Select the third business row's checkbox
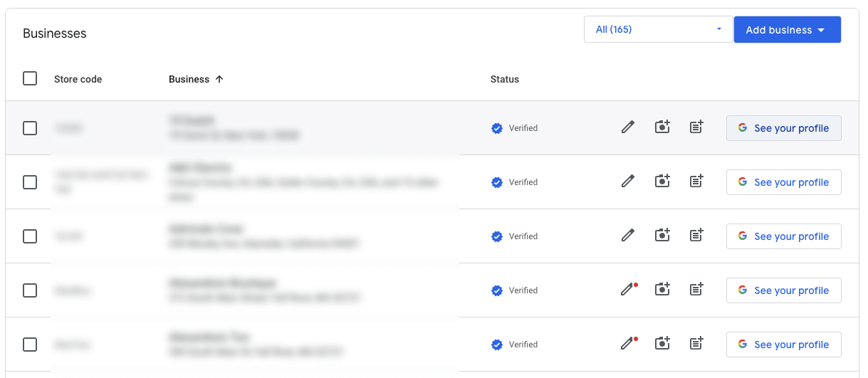 [x=30, y=236]
